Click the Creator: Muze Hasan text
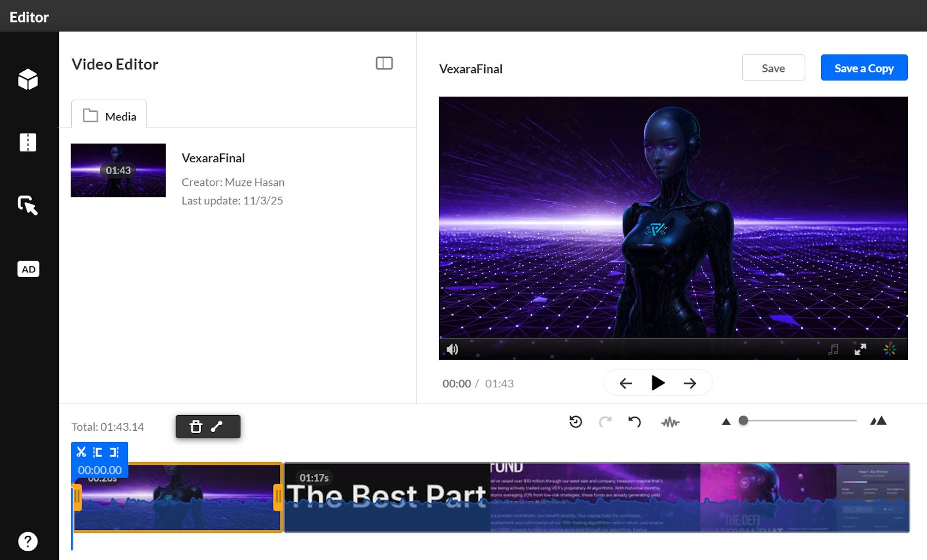 (x=233, y=182)
